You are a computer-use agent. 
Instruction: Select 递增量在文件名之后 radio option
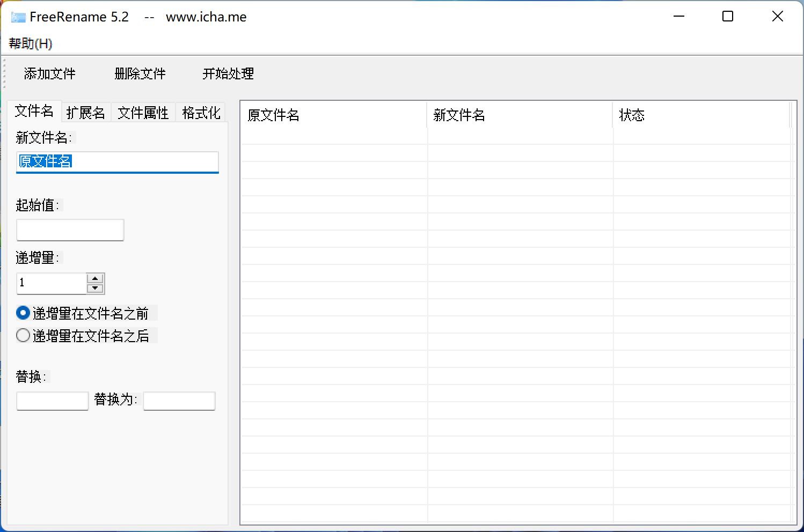pyautogui.click(x=23, y=336)
